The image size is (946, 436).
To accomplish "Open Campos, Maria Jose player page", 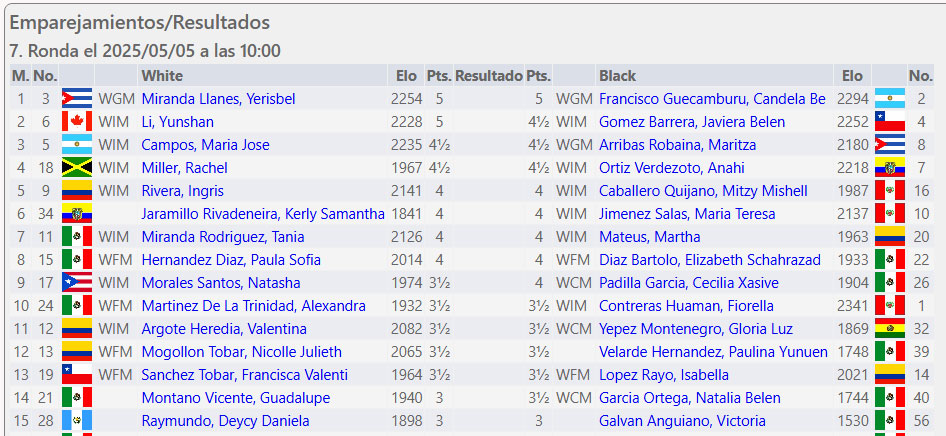I will pyautogui.click(x=205, y=145).
